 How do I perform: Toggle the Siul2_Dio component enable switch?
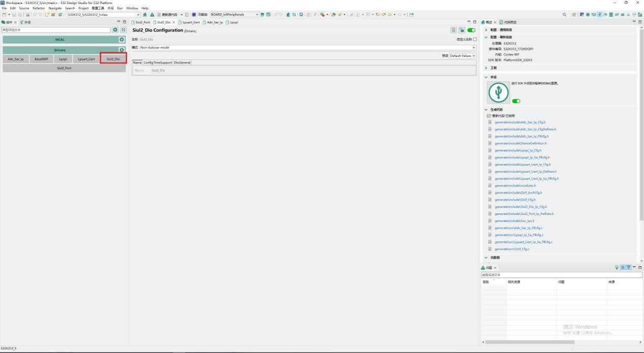471,30
